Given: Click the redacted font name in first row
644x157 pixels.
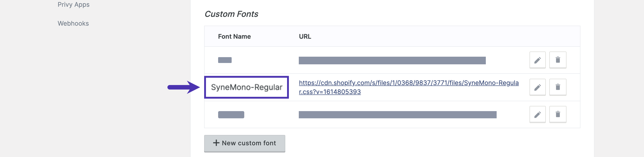Looking at the screenshot, I should 225,60.
